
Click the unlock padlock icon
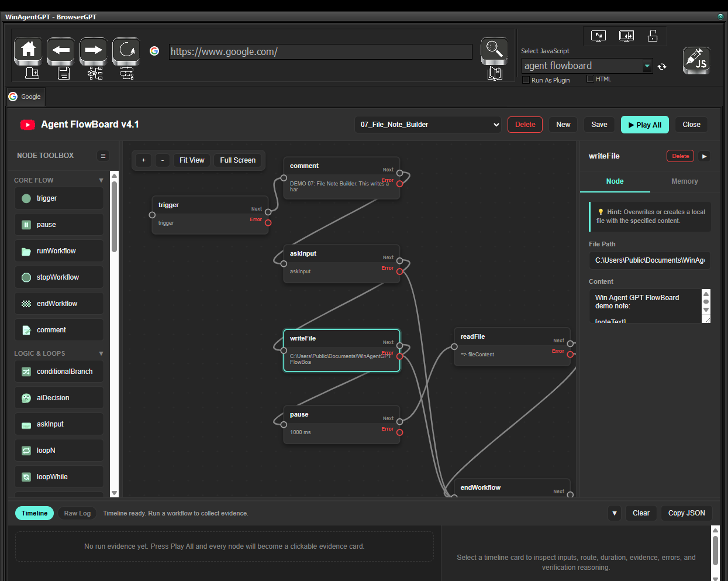[653, 36]
